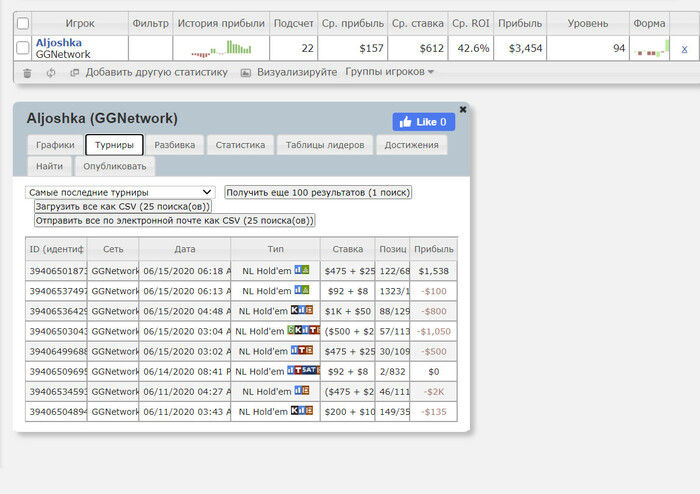The height and width of the screenshot is (494, 700).
Task: Click the -$1,050 profit cell
Action: pos(433,331)
